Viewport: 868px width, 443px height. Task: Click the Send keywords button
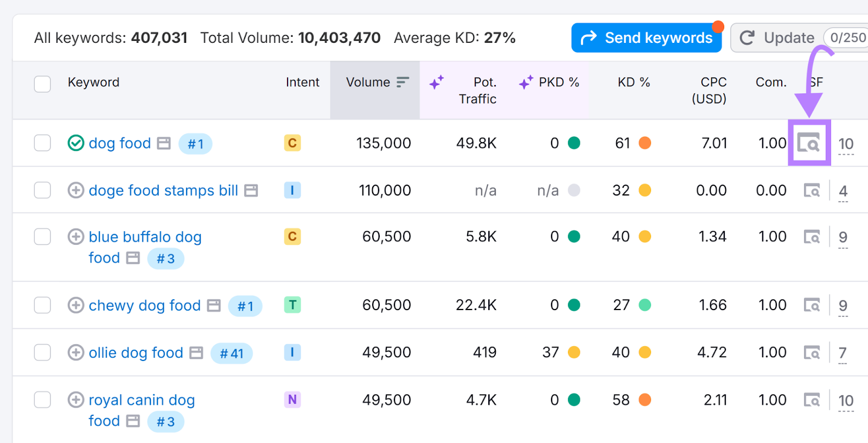coord(646,38)
